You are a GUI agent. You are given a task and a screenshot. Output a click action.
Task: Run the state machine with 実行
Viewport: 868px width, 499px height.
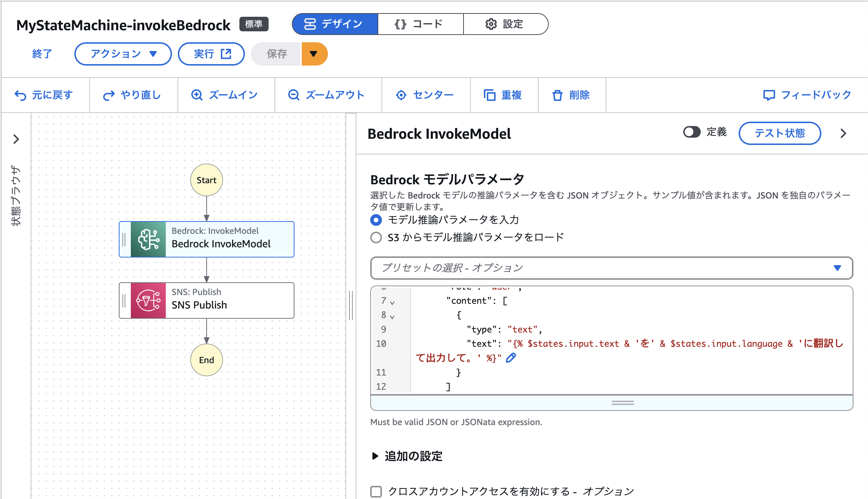tap(211, 54)
